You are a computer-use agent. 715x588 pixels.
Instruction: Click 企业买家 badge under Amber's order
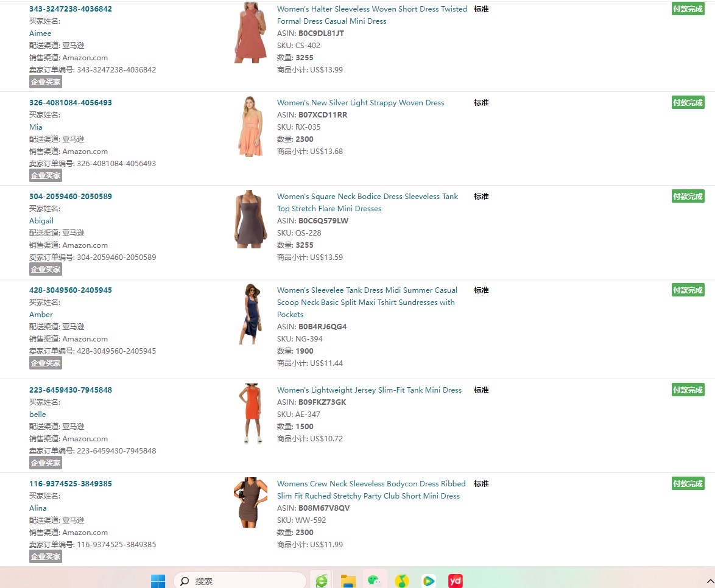point(46,363)
